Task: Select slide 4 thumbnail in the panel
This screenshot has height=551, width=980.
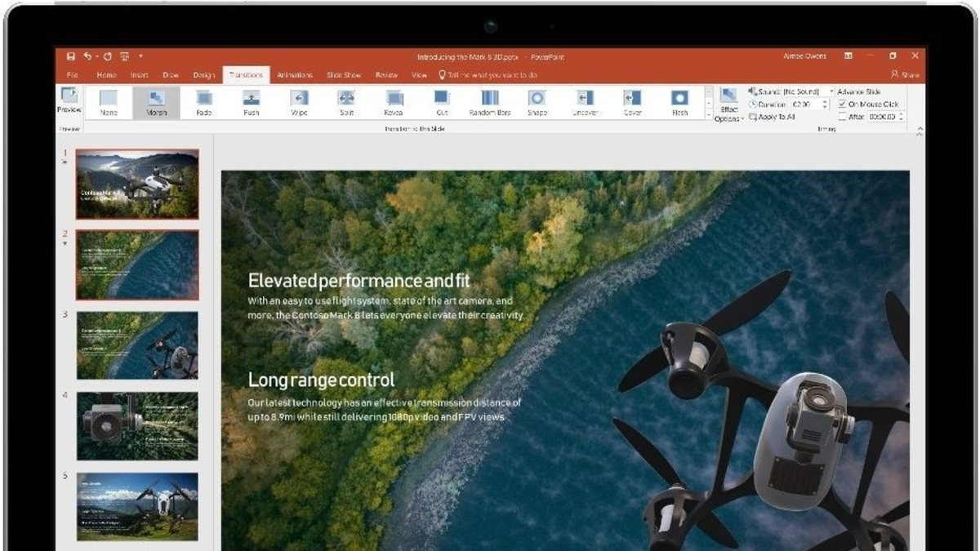Action: pos(137,425)
